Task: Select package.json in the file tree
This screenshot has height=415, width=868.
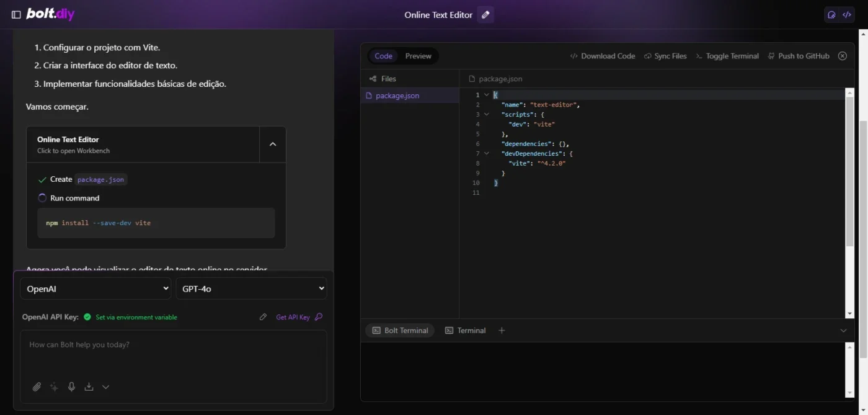Action: 410,96
